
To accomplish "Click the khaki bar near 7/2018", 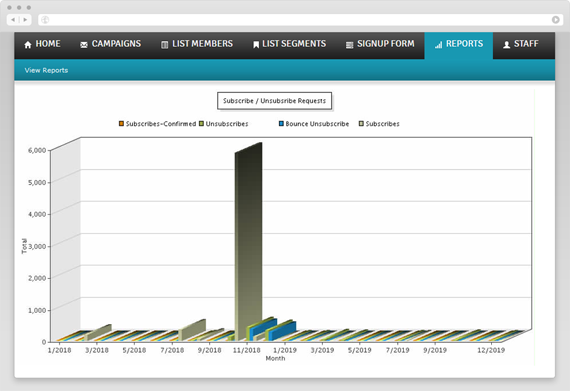I will (x=192, y=329).
